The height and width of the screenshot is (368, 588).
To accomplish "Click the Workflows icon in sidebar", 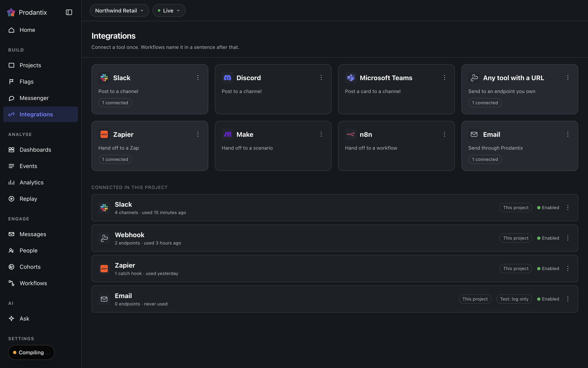I will click(x=11, y=283).
